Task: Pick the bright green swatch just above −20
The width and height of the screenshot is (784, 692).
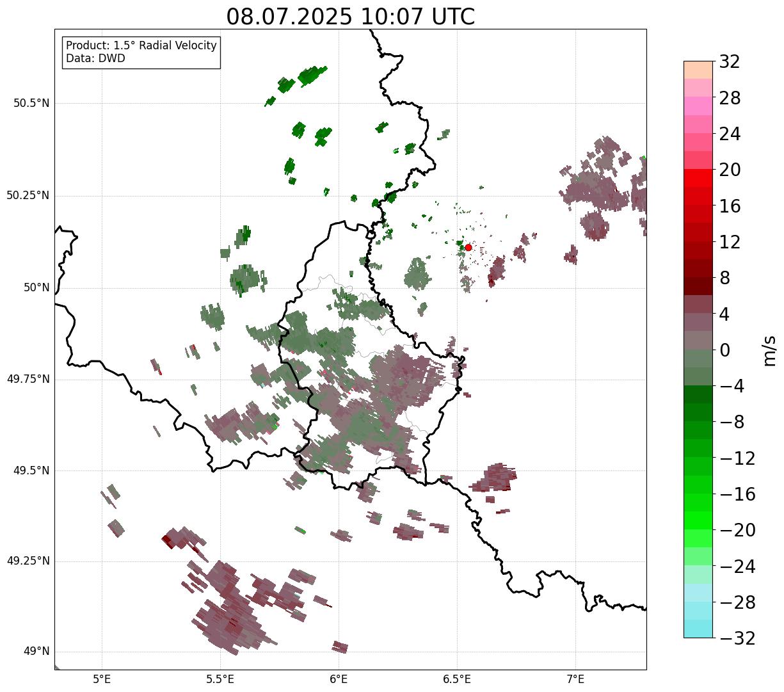Action: click(698, 520)
